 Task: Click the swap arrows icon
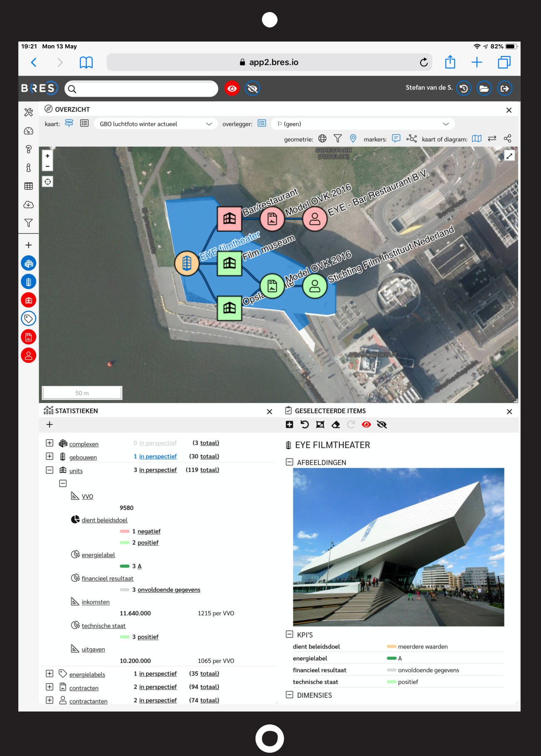point(492,139)
